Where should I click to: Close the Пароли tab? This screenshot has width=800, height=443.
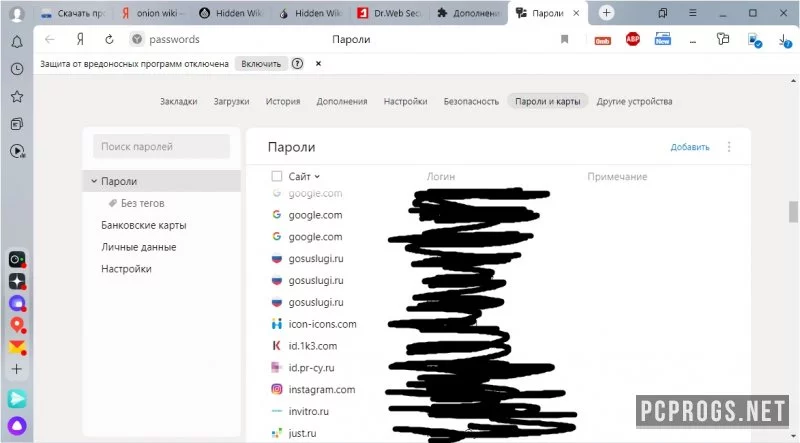pyautogui.click(x=576, y=13)
